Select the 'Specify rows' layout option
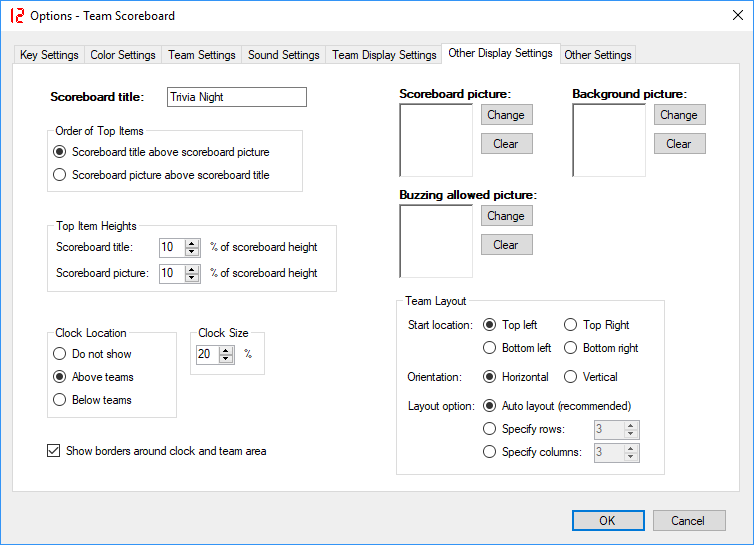 click(489, 429)
